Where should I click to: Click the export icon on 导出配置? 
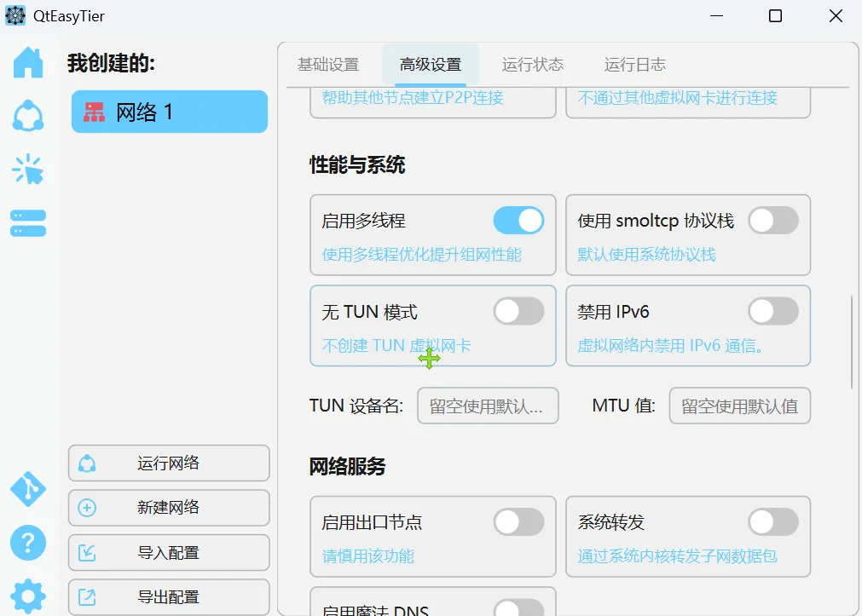[x=87, y=597]
